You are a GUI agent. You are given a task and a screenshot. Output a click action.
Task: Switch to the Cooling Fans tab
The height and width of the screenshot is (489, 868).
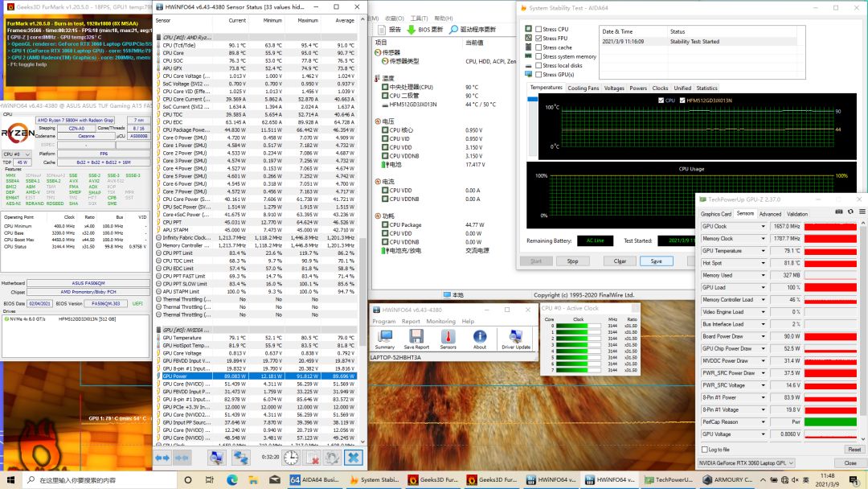pyautogui.click(x=583, y=88)
